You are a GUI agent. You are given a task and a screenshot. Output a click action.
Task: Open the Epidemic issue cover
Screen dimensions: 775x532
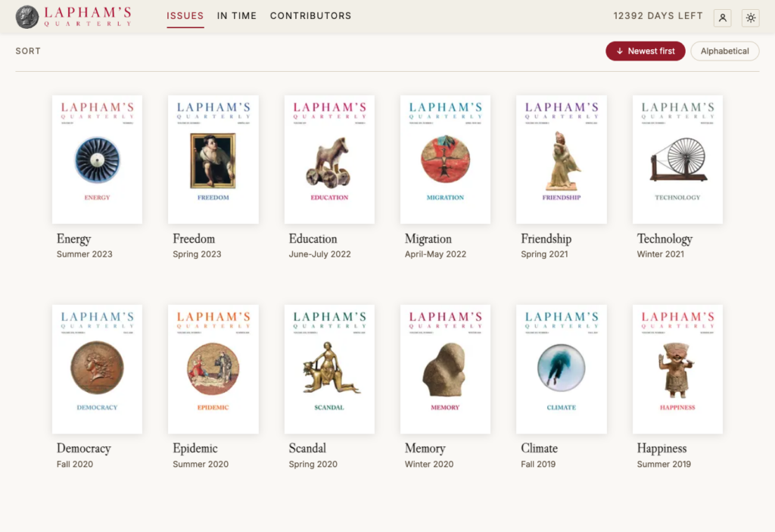pos(213,369)
